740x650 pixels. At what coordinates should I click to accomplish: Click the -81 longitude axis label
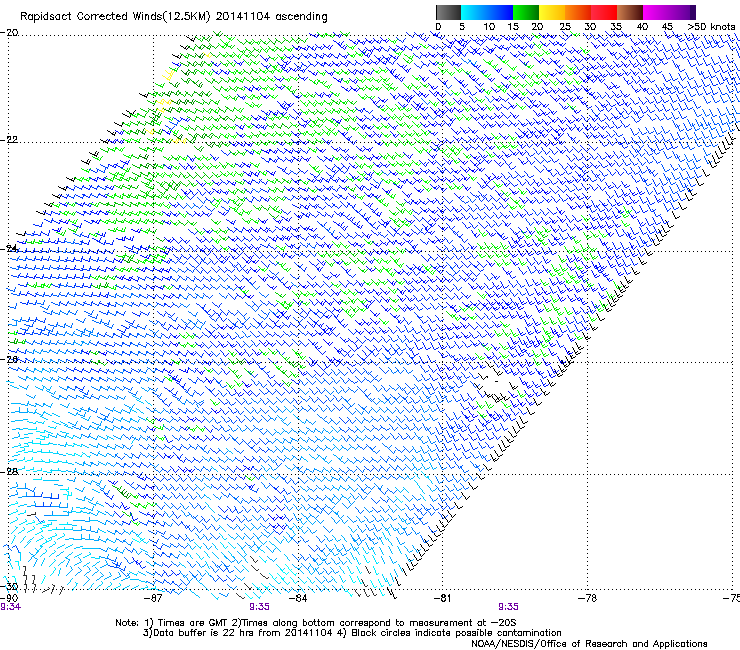pos(442,598)
